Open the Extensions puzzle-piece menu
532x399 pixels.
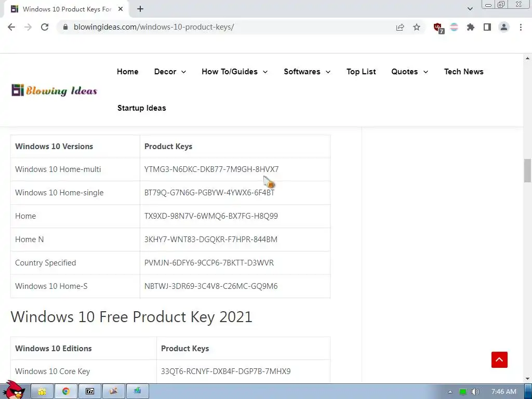471,27
